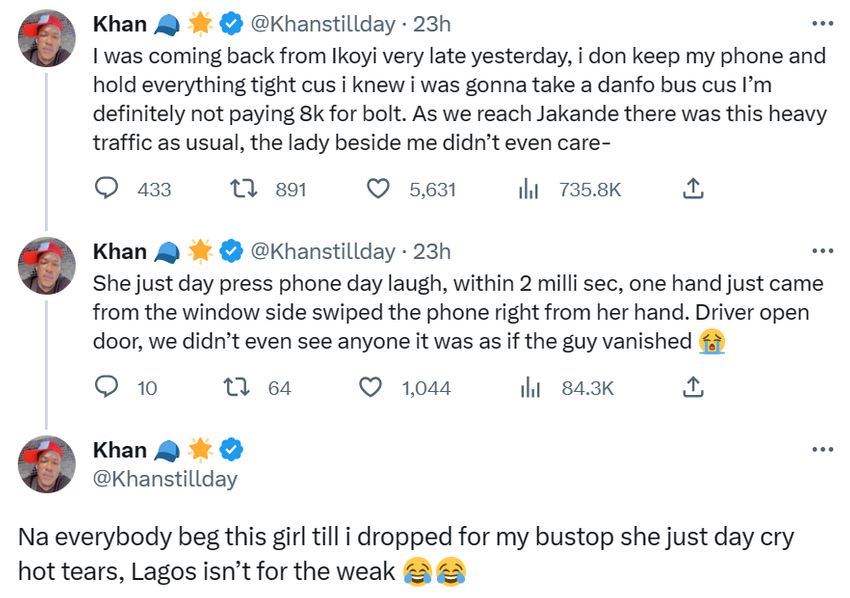The image size is (850, 598).
Task: Click Khan's profile picture on the third tweet
Action: click(x=44, y=463)
